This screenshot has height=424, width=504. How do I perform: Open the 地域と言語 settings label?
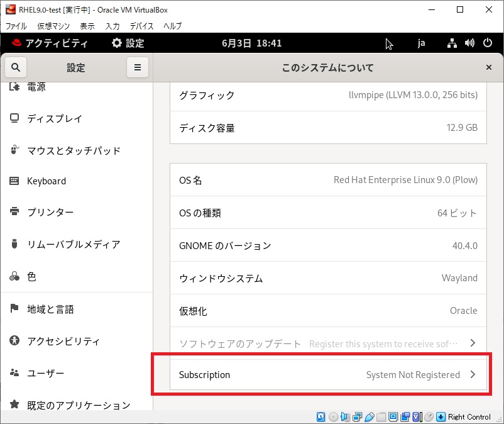coord(50,309)
